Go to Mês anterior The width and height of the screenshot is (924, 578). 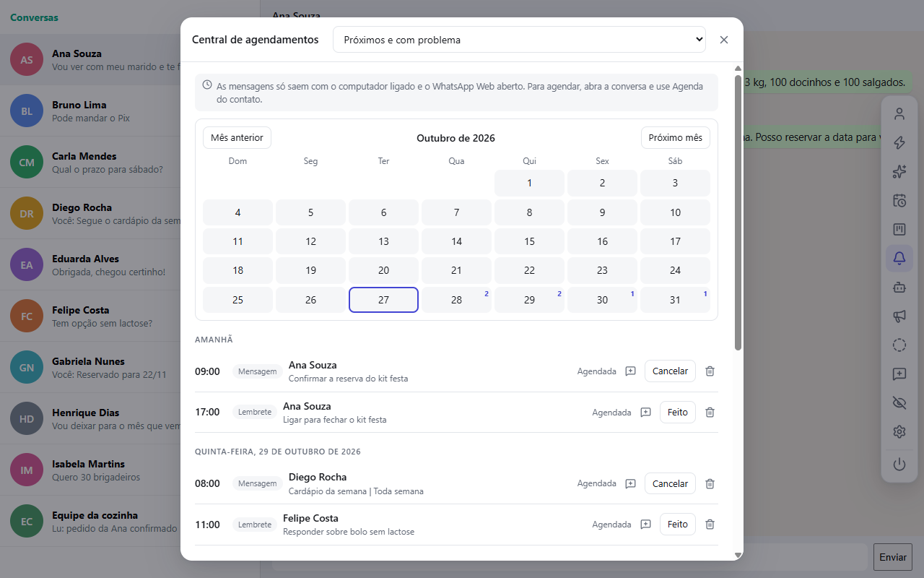(x=237, y=137)
